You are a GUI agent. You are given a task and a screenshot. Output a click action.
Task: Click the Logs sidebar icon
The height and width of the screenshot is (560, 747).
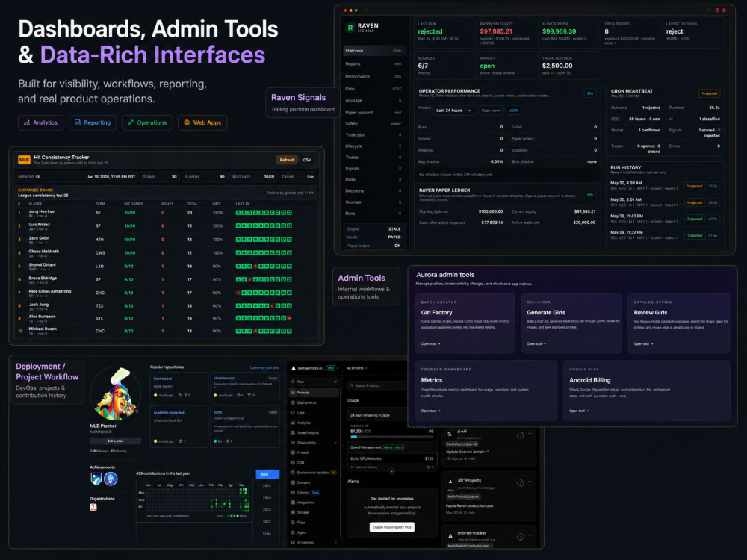pyautogui.click(x=293, y=413)
